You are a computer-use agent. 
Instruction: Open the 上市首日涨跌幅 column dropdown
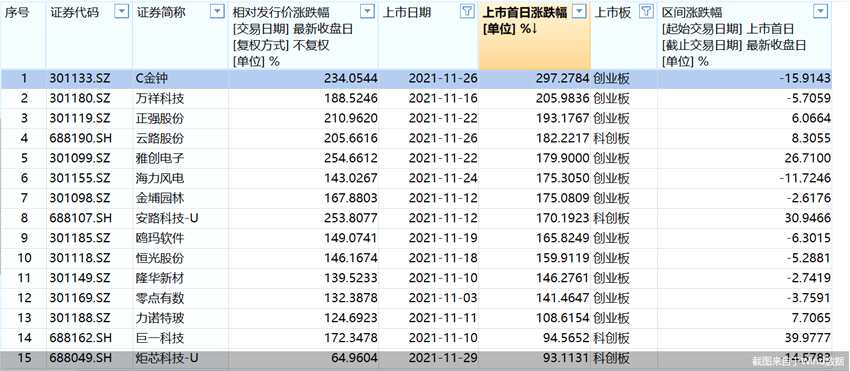[579, 11]
